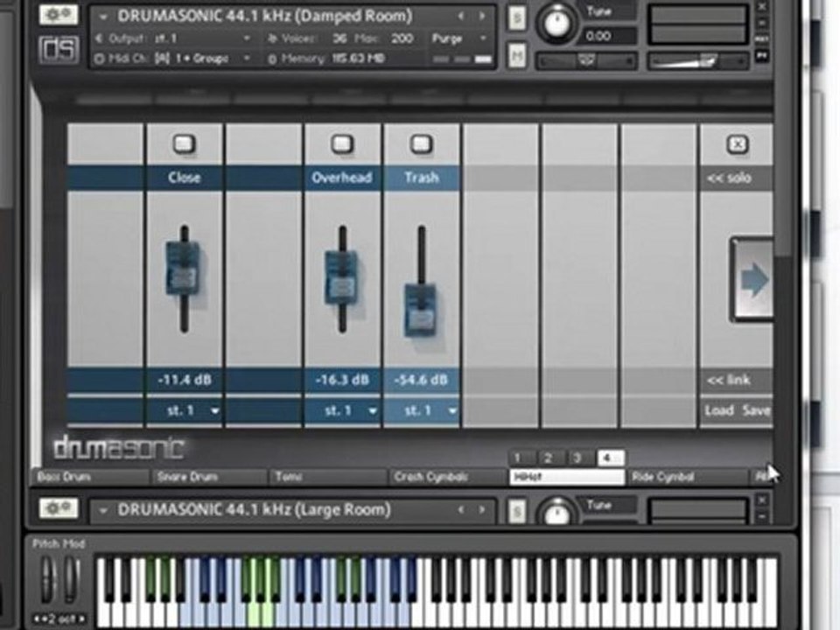
Task: Click the Save button
Action: [756, 411]
